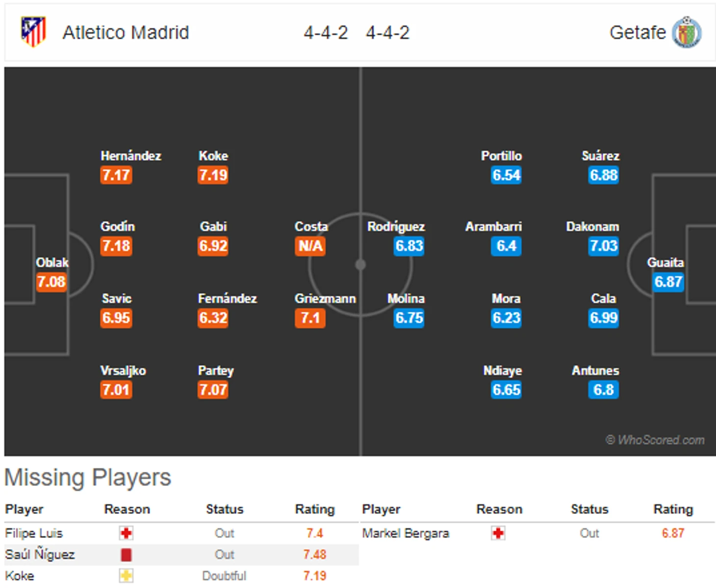The image size is (716, 588).
Task: Select player Griezmann on the pitch
Action: (x=325, y=299)
